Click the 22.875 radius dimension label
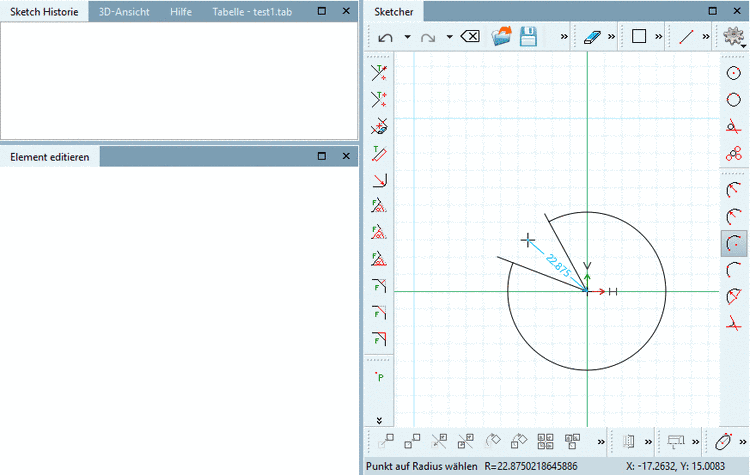This screenshot has width=750, height=475. pos(557,265)
